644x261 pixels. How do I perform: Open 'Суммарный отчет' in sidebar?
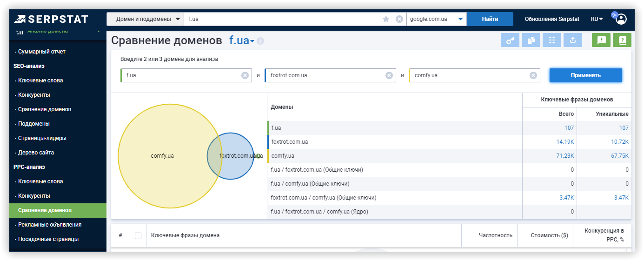[42, 52]
